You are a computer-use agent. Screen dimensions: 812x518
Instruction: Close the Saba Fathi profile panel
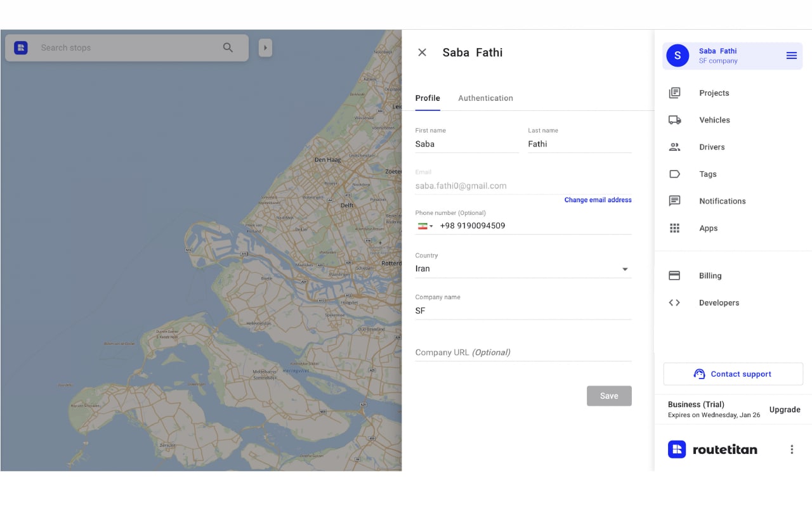pos(422,53)
